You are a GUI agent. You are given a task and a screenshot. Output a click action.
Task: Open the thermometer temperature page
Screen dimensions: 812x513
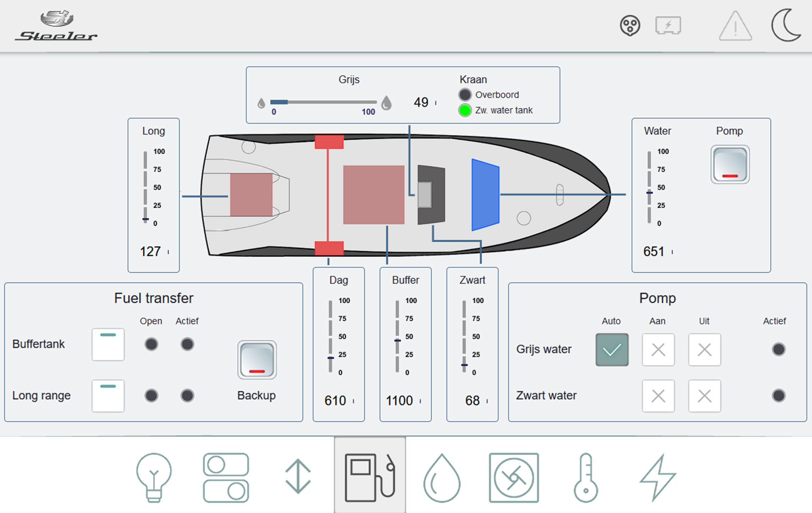click(x=586, y=478)
